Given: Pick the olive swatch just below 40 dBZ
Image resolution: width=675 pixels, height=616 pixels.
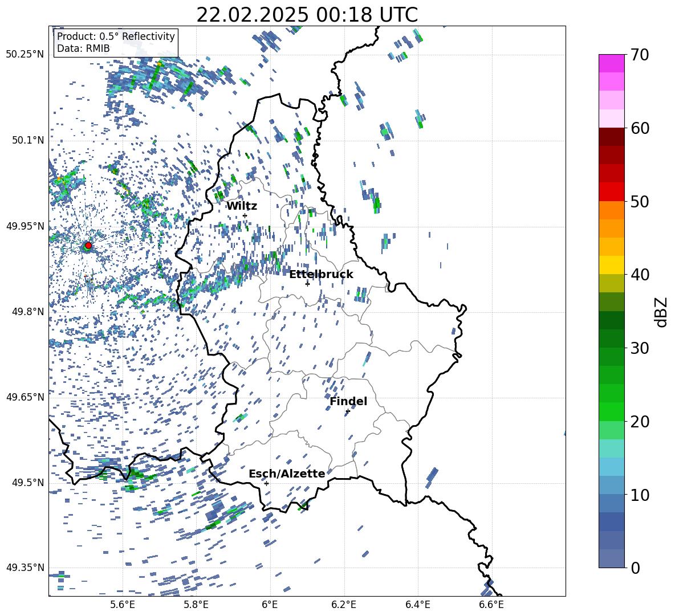Looking at the screenshot, I should pyautogui.click(x=611, y=283).
